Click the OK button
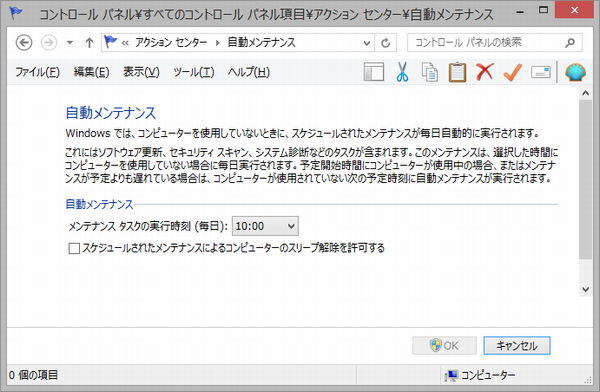 click(444, 346)
